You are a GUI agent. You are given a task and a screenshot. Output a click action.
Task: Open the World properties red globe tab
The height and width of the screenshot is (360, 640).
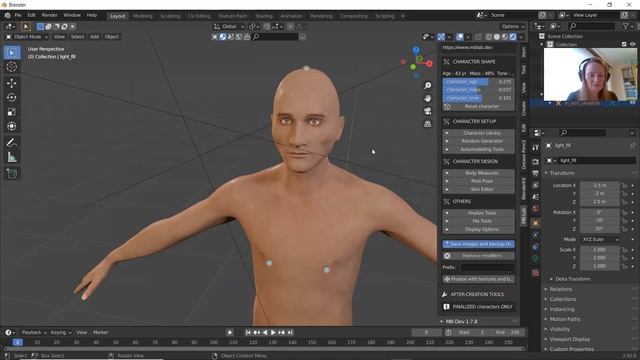(536, 209)
